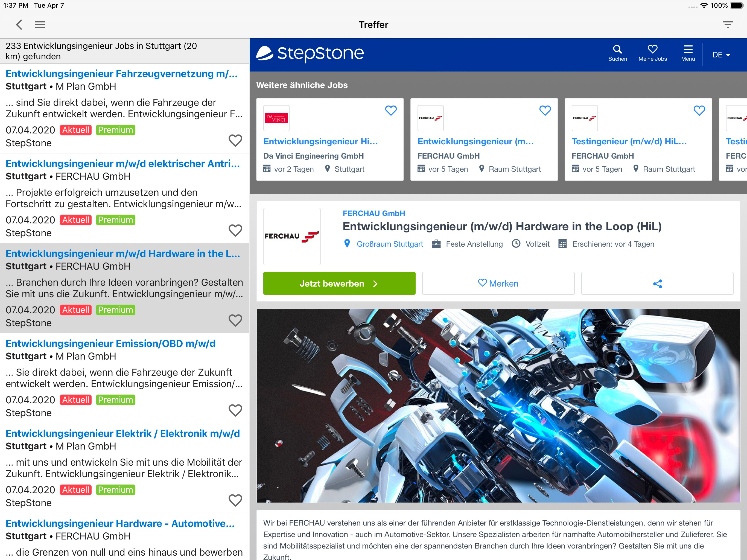
Task: Click the battery indicator in status bar
Action: click(x=737, y=5)
